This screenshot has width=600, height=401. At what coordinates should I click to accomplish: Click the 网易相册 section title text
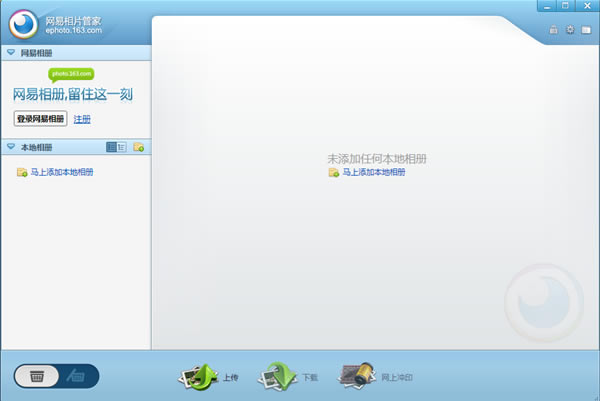point(36,53)
